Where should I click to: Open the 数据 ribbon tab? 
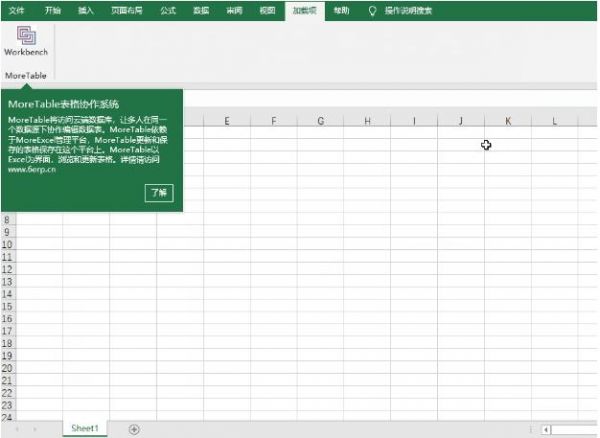201,11
